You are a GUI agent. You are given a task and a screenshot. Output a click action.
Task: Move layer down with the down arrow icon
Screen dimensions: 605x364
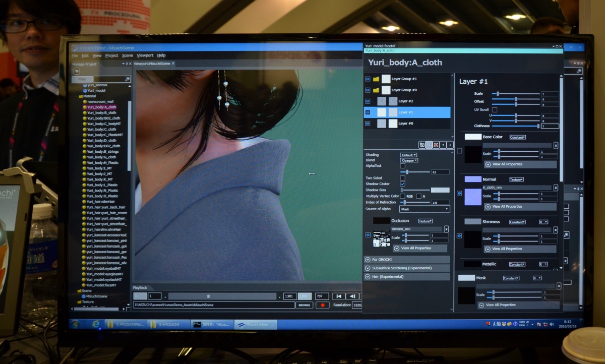point(450,145)
